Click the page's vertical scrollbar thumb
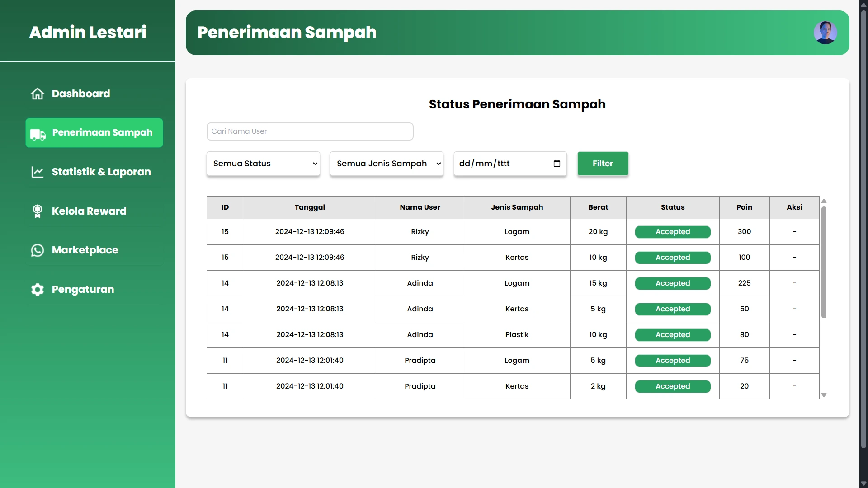 [863, 229]
